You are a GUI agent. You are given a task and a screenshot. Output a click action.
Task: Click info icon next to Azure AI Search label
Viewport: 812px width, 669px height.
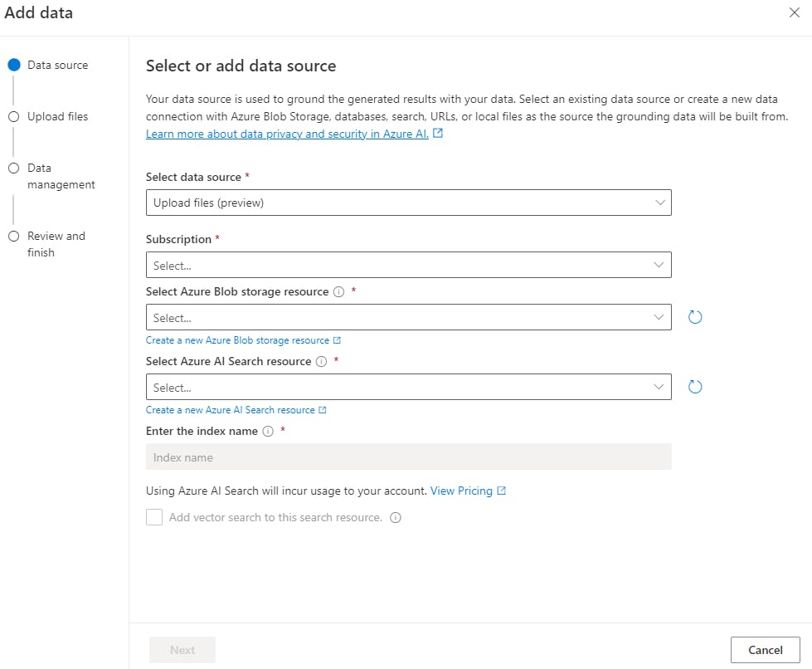[x=321, y=362]
